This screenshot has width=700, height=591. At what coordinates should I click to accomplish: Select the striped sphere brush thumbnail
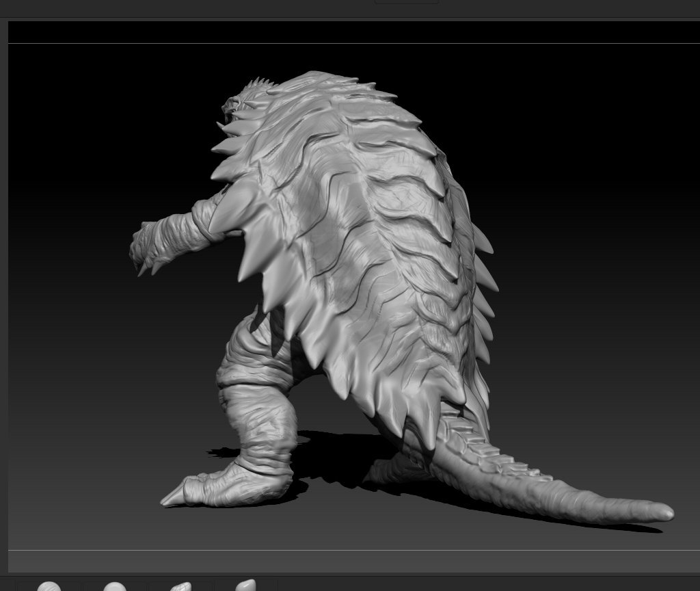click(49, 586)
